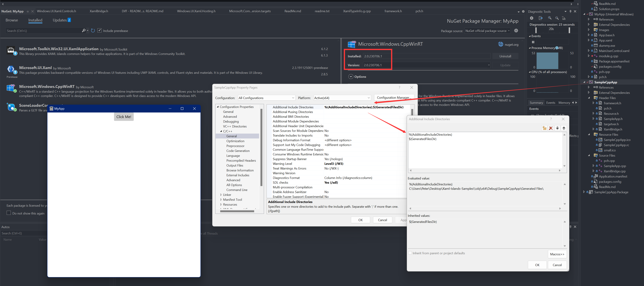Pause event collection in Diagnostic Tools
This screenshot has height=286, width=644.
click(533, 42)
